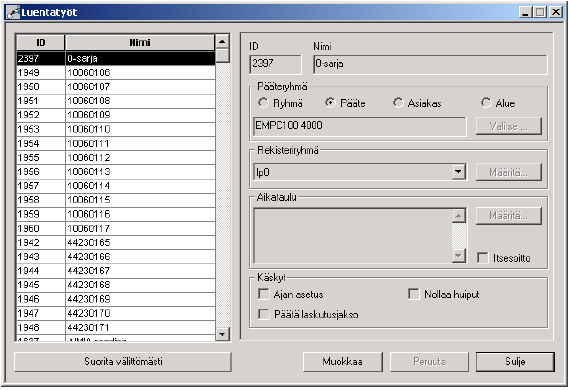Open the Rekisteriryhmä lp0 dropdown
This screenshot has height=390, width=570.
pyautogui.click(x=459, y=172)
